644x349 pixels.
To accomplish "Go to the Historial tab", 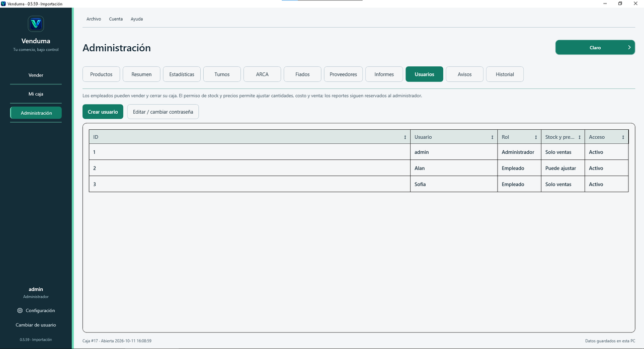I will (505, 74).
